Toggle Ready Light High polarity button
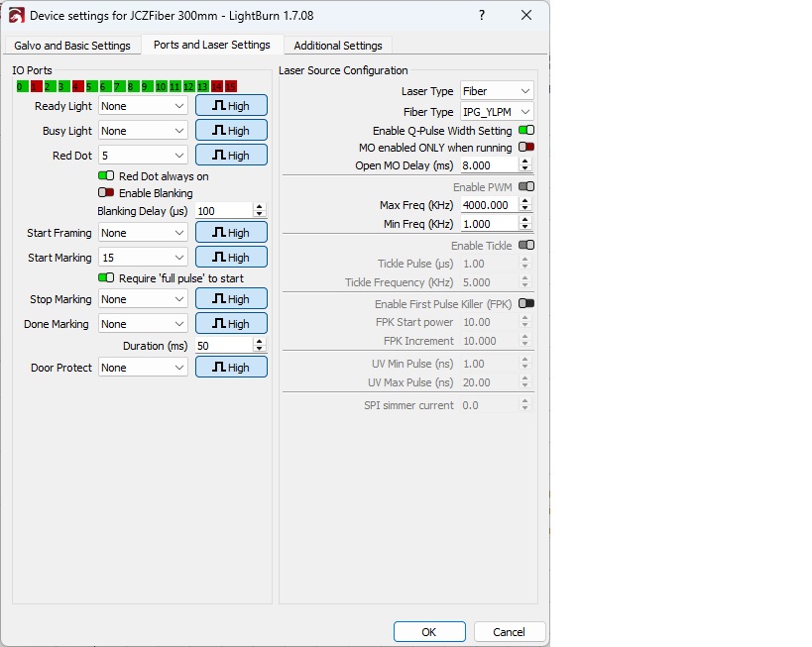Screen dimensions: 812x647 [x=231, y=106]
